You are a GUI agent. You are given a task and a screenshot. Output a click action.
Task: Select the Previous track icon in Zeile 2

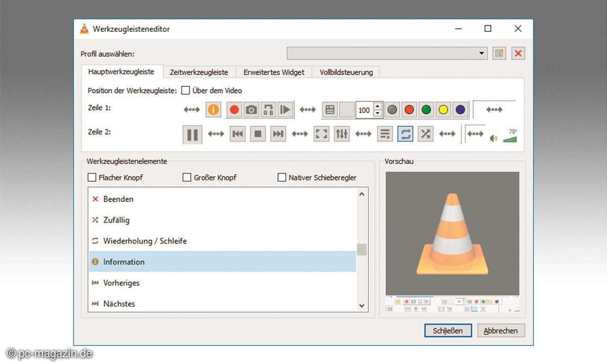pos(238,134)
